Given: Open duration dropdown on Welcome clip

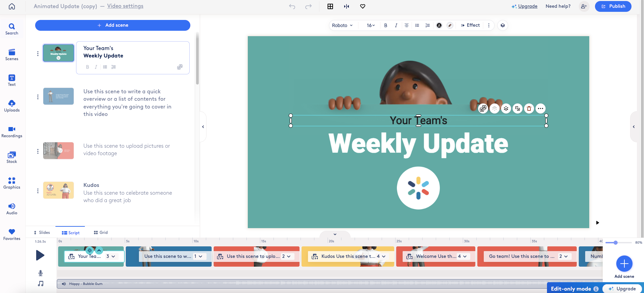Looking at the screenshot, I should tap(462, 257).
